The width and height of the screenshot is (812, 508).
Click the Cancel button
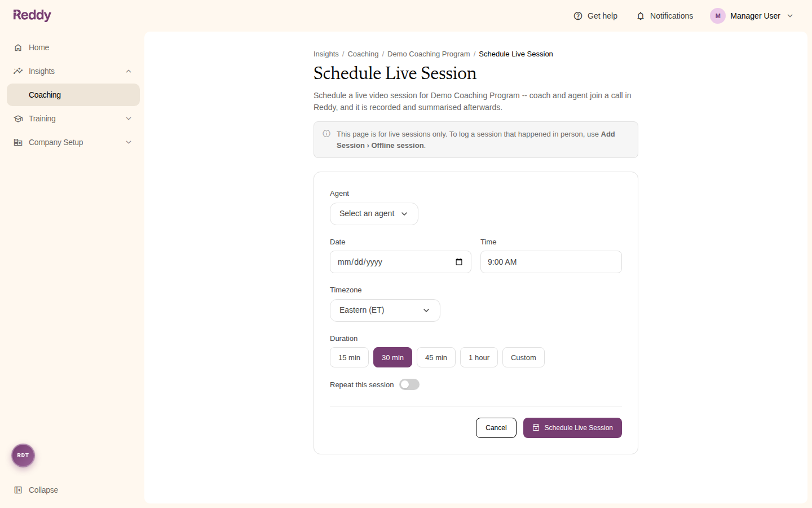coord(496,428)
